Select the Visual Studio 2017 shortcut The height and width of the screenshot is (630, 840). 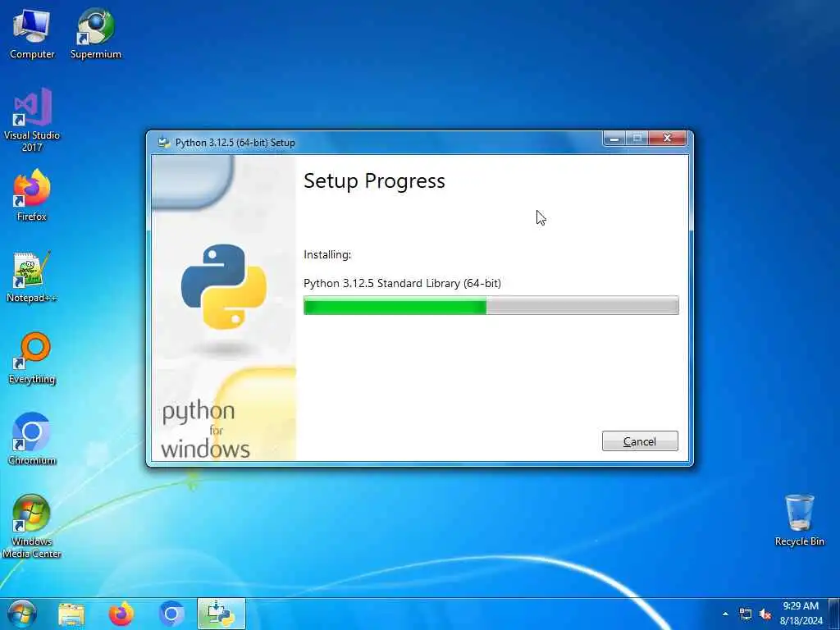click(32, 120)
